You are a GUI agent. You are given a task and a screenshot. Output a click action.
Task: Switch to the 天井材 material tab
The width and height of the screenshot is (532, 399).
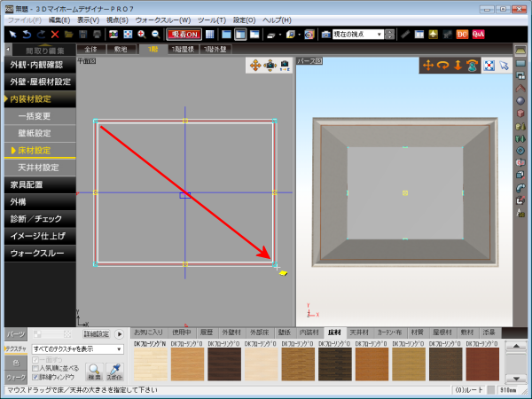pyautogui.click(x=359, y=332)
